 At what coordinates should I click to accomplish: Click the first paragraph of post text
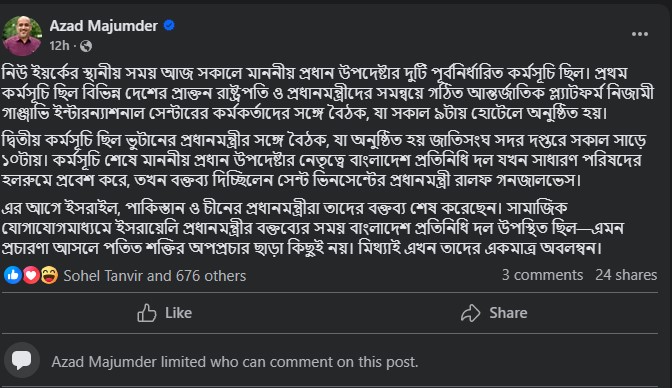(x=328, y=93)
